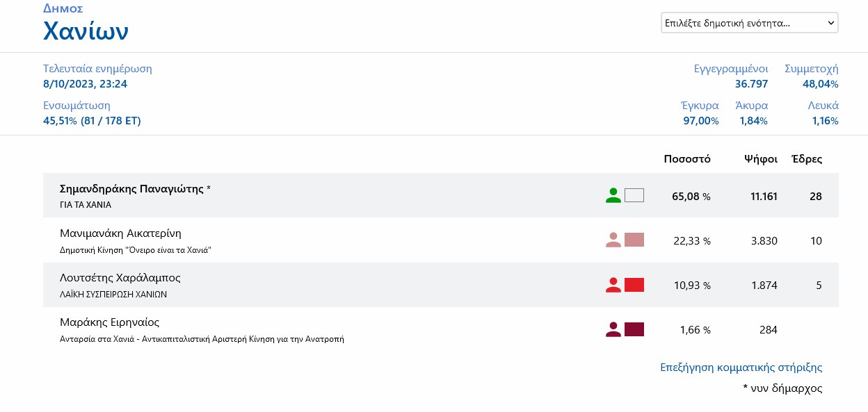Viewport: 868px width, 412px height.
Task: Click maroon color box for Ανταρσία row
Action: click(x=634, y=329)
